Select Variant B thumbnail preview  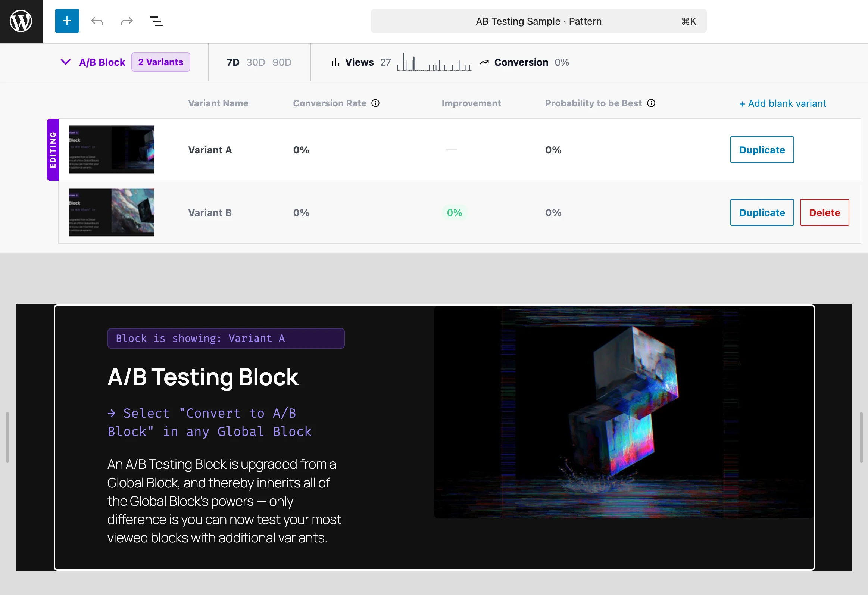111,212
